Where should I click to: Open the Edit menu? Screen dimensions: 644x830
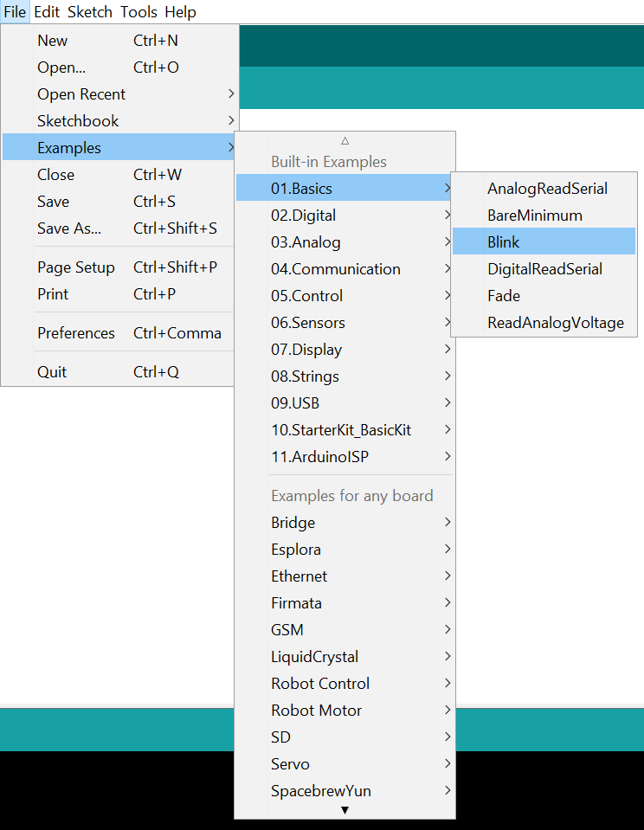(47, 11)
